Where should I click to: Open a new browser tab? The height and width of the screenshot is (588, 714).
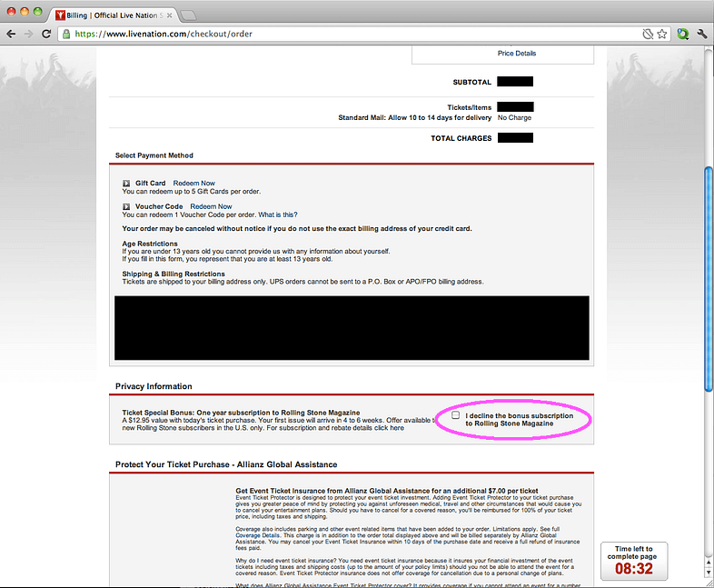189,15
